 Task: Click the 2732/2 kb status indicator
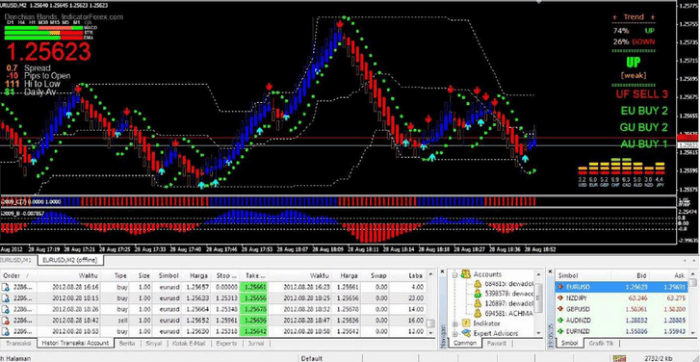(x=659, y=358)
